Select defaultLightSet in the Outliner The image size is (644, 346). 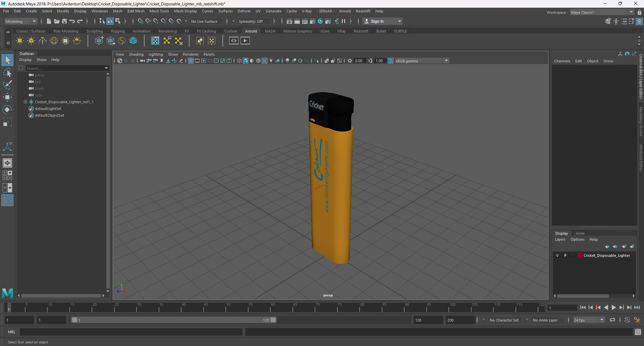[x=48, y=109]
